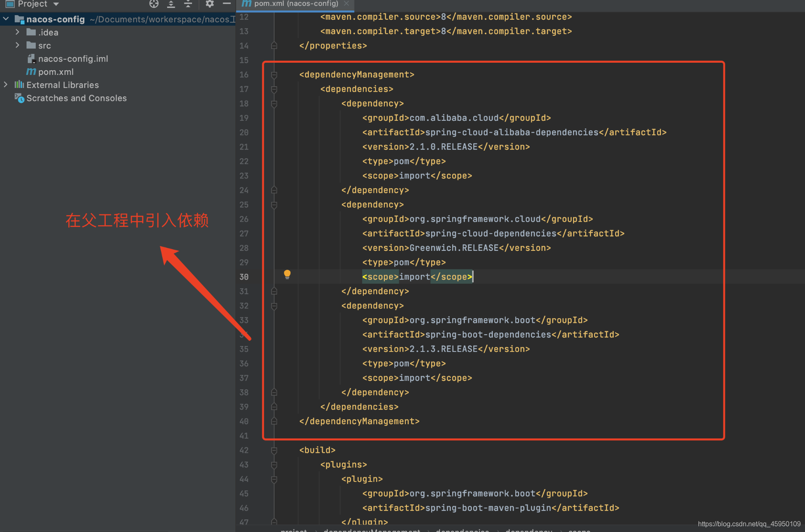
Task: Click fold end marker at line 40
Action: (x=274, y=421)
